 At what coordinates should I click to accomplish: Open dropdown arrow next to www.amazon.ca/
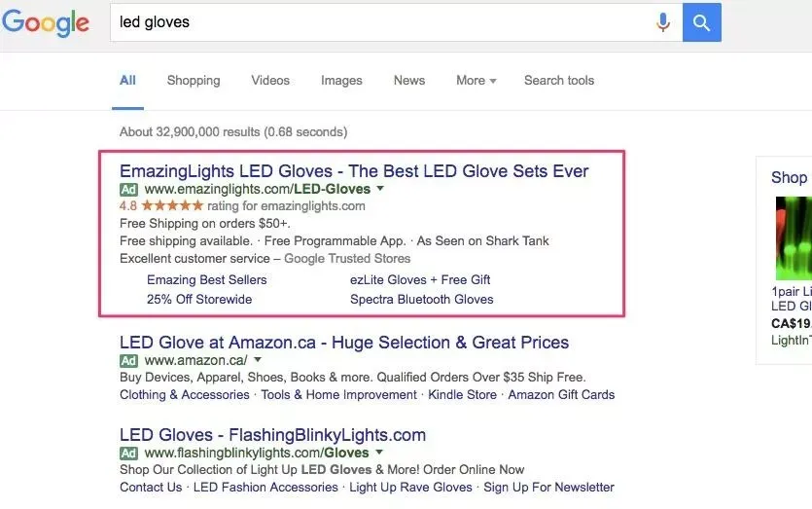click(x=258, y=359)
